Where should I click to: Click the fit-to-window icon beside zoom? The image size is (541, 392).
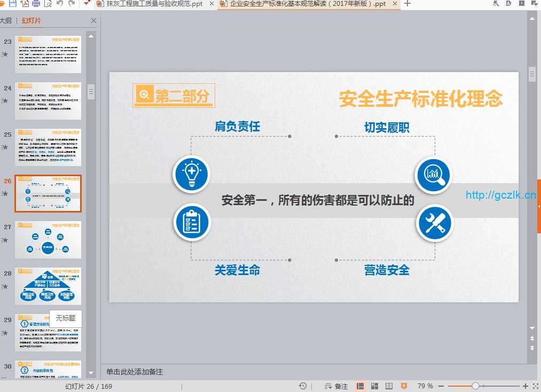pos(535,386)
